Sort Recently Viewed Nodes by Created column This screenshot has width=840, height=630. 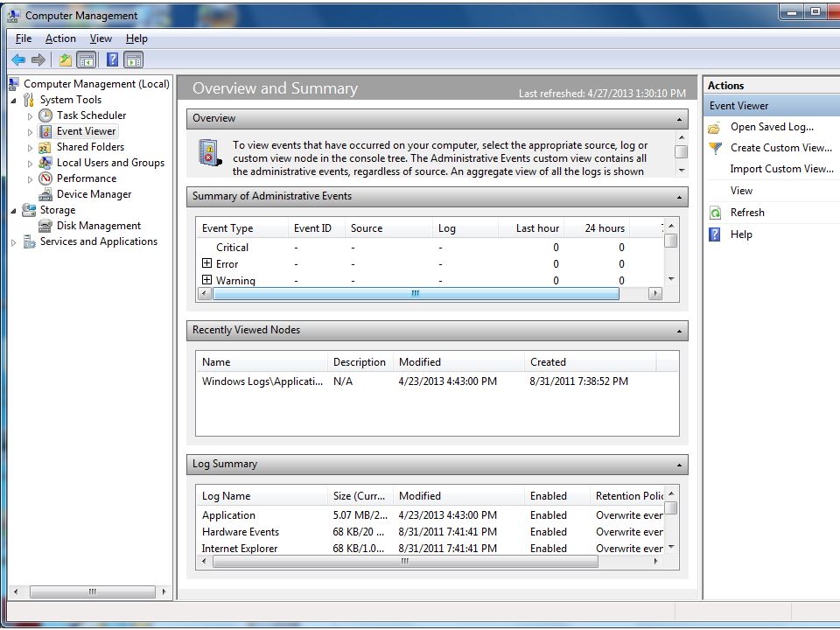(590, 362)
